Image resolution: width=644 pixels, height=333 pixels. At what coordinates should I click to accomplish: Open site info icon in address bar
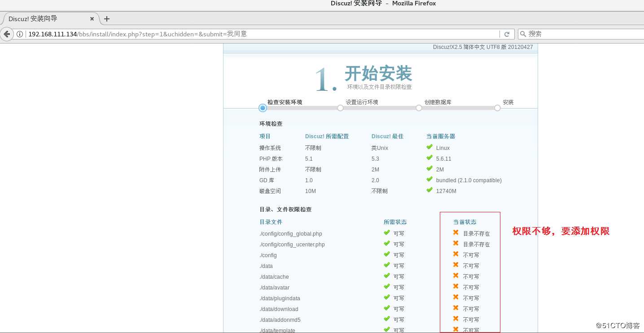[20, 34]
